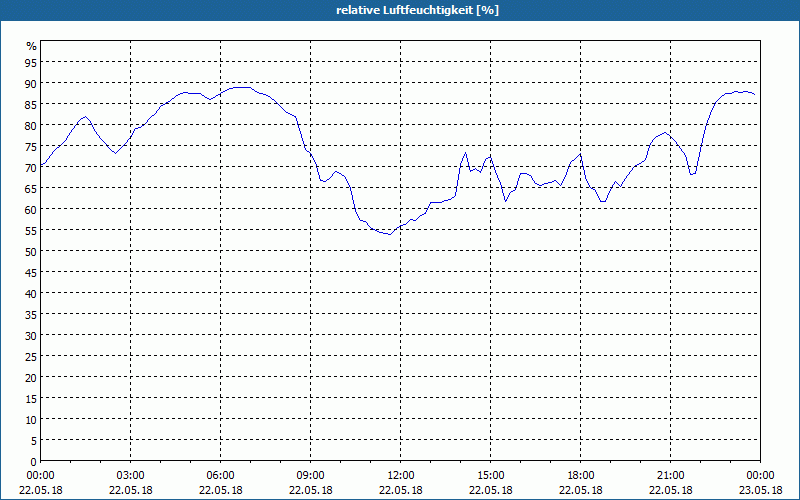Select the y-axis value 75
The image size is (800, 500).
[x=31, y=146]
